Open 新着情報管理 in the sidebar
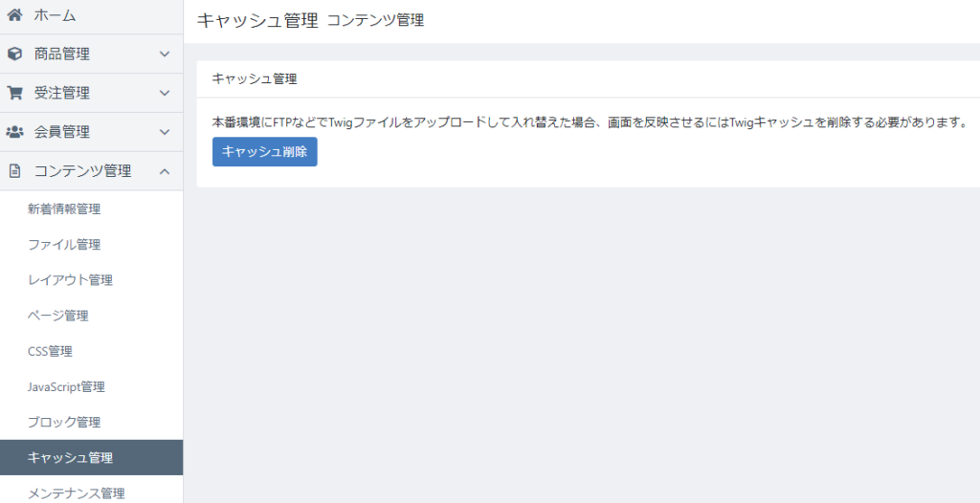Image resolution: width=980 pixels, height=503 pixels. (64, 209)
